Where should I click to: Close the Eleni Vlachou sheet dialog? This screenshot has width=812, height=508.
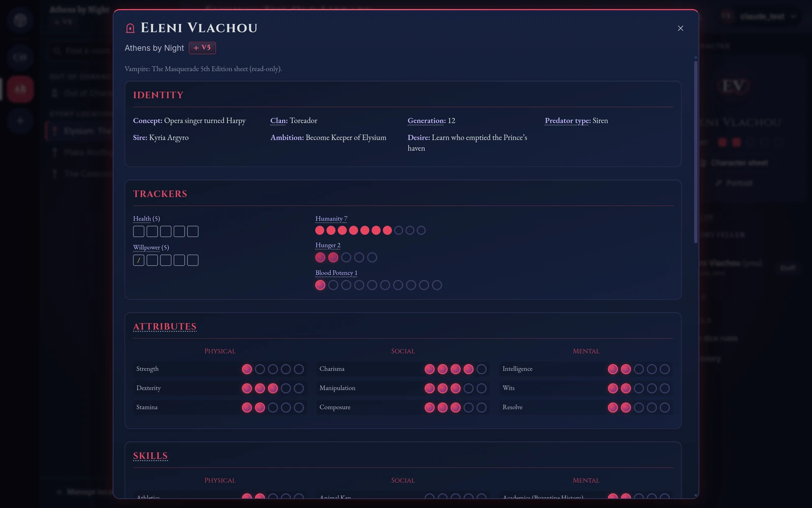click(681, 28)
